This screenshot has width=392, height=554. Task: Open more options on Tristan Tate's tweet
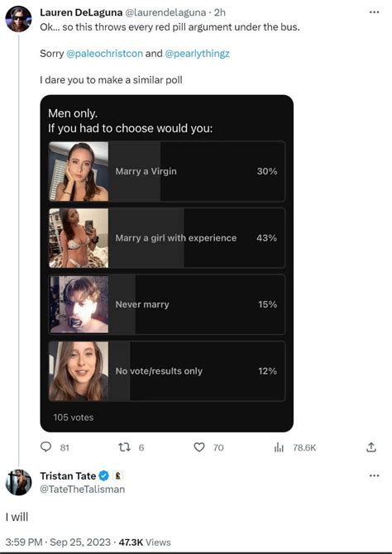click(x=374, y=475)
